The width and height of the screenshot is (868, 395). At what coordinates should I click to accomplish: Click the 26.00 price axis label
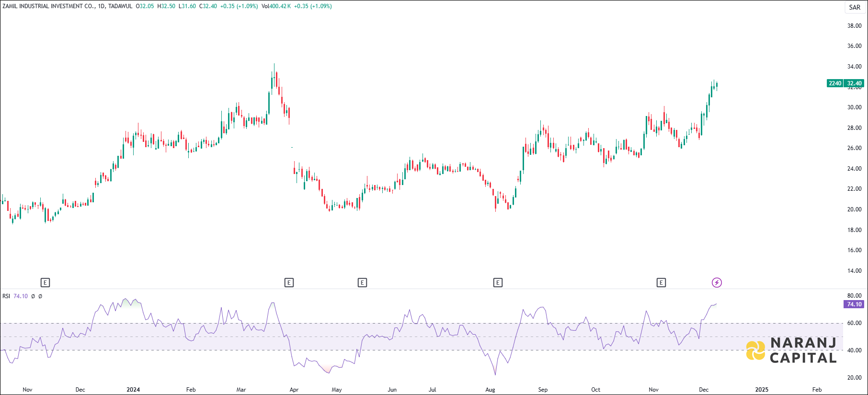(854, 148)
